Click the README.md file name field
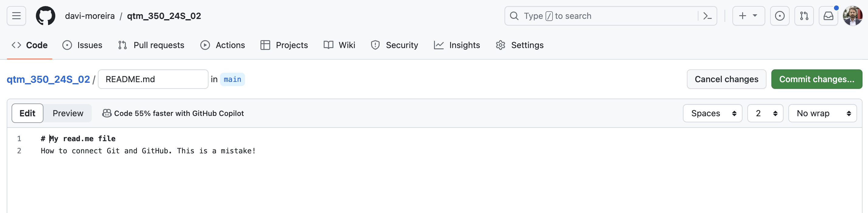 [x=153, y=79]
